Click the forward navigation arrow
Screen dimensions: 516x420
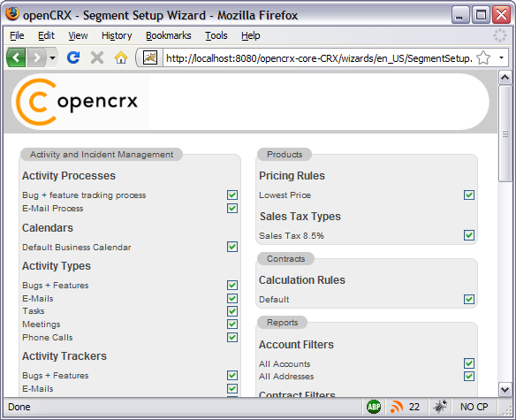click(36, 57)
